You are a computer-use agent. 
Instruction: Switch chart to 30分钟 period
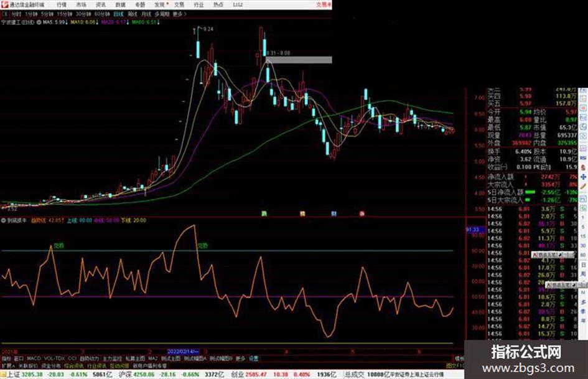tap(83, 14)
